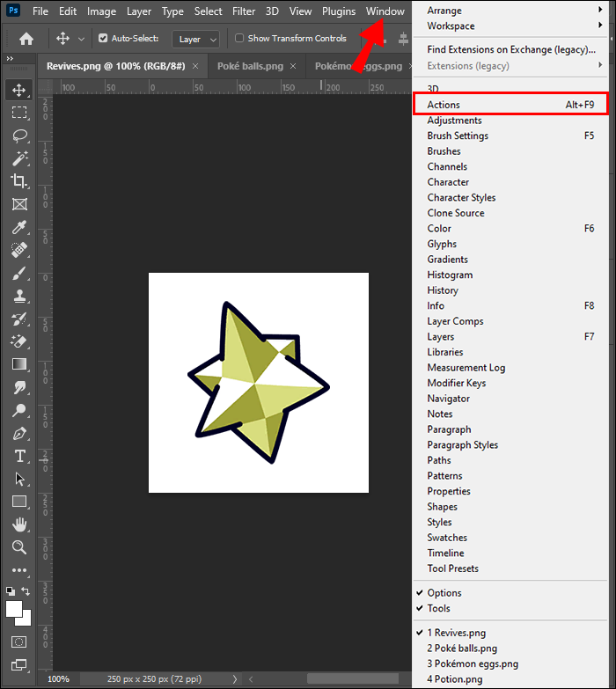Click the horizontal scrollbar thumb
The width and height of the screenshot is (616, 689).
[352, 679]
